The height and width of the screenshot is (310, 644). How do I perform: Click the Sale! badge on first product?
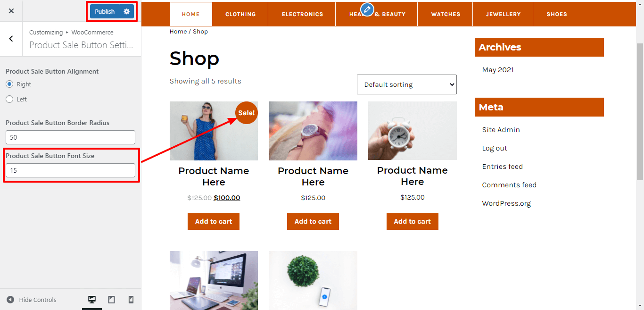[247, 113]
